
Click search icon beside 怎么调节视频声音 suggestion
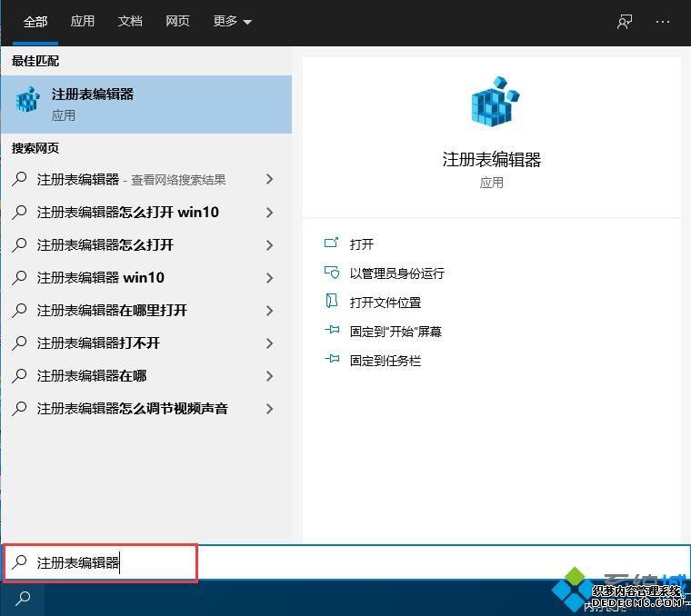click(19, 409)
